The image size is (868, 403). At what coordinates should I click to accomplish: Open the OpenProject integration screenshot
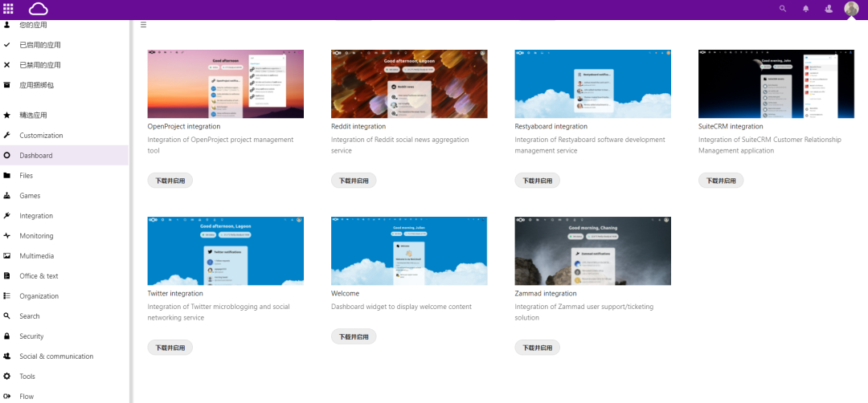click(225, 83)
